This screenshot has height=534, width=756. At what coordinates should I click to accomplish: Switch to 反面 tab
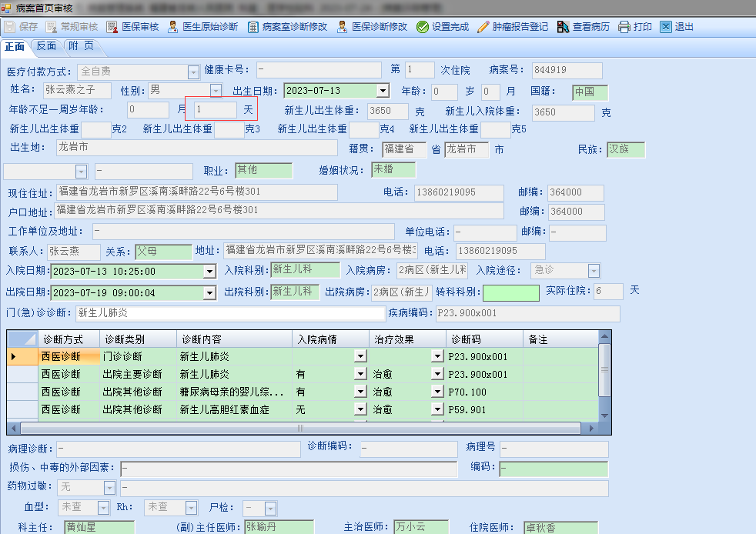pyautogui.click(x=46, y=46)
